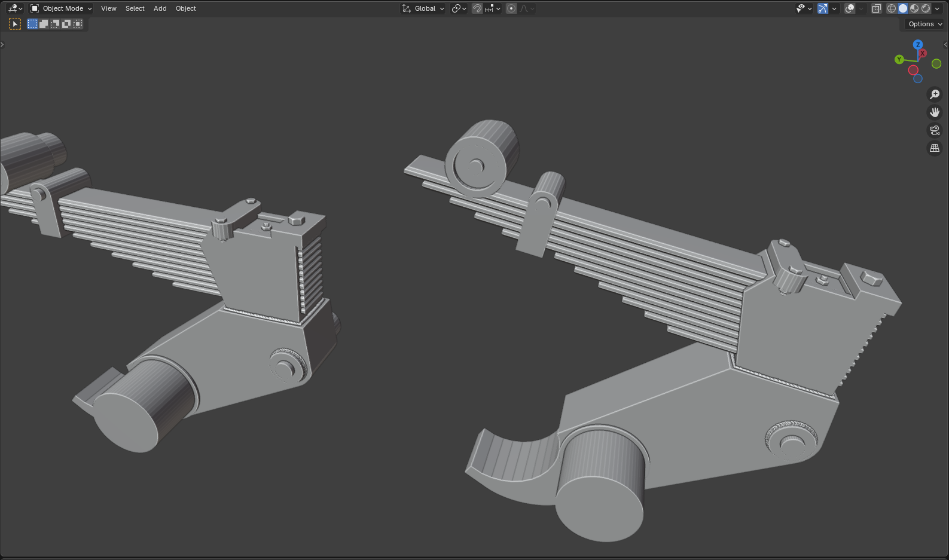This screenshot has width=949, height=560.
Task: Click the blue Z axis gizmo ball
Action: (x=918, y=45)
